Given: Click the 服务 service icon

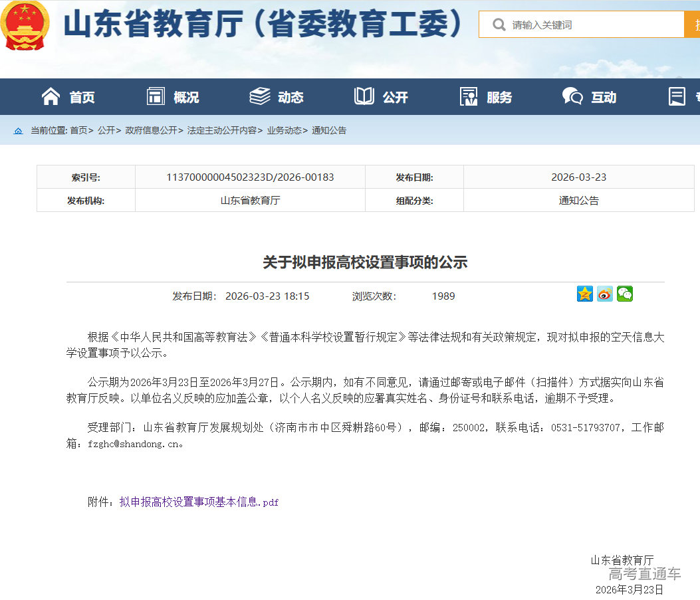Looking at the screenshot, I should pyautogui.click(x=469, y=97).
